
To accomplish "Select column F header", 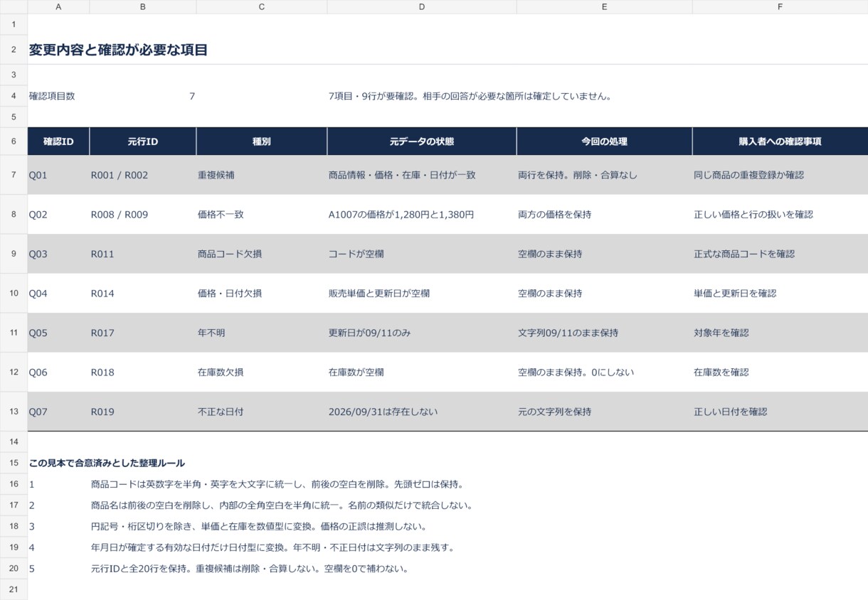I will pyautogui.click(x=780, y=6).
